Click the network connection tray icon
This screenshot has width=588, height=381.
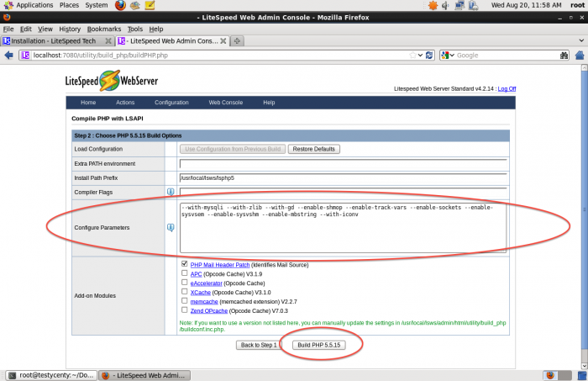pos(459,5)
